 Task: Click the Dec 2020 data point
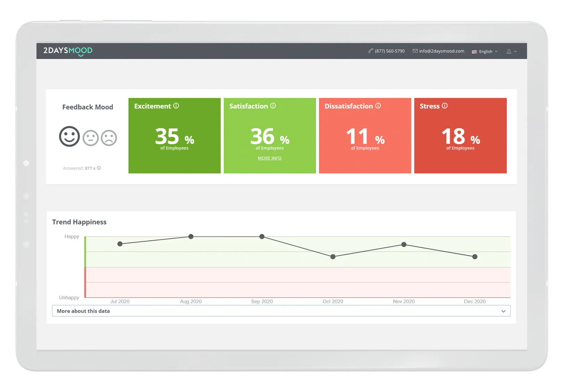[475, 257]
